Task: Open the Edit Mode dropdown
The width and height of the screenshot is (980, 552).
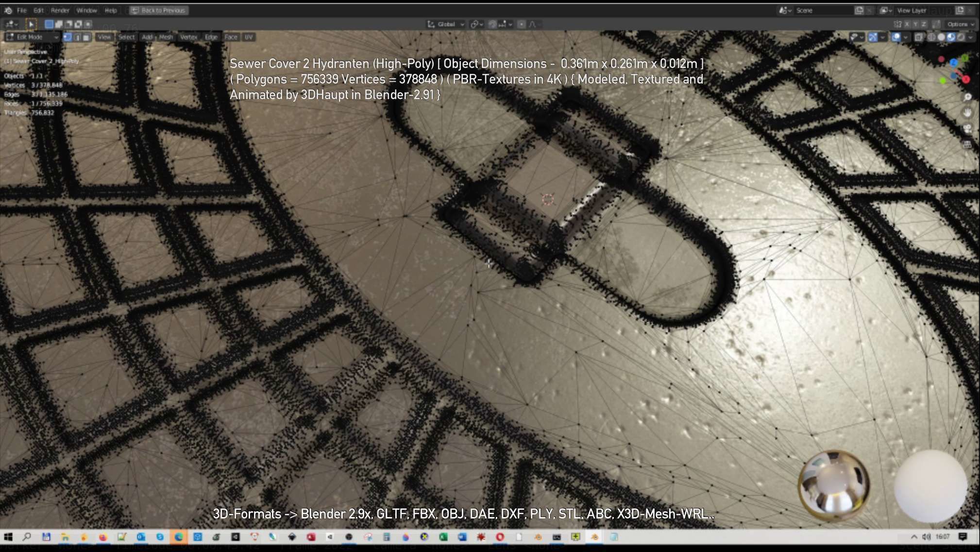Action: (x=32, y=37)
